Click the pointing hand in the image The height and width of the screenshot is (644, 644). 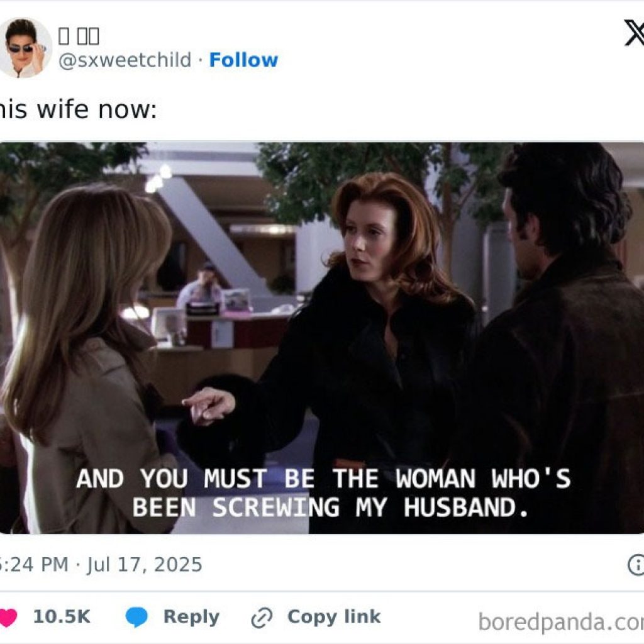pyautogui.click(x=209, y=405)
